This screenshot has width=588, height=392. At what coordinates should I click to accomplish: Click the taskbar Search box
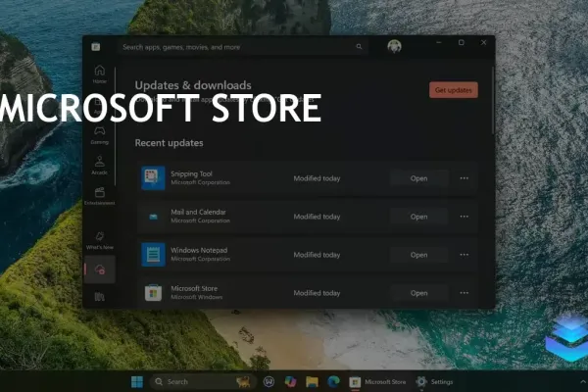203,382
